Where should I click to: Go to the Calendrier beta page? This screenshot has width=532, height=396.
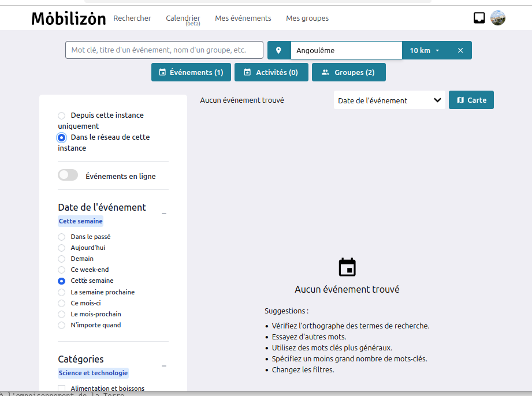click(x=183, y=19)
